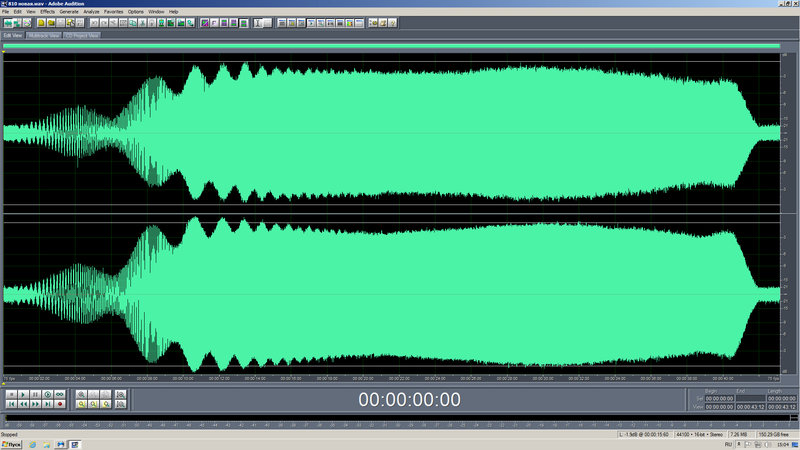This screenshot has height=450, width=800.
Task: Open the Edit menu
Action: (x=17, y=11)
